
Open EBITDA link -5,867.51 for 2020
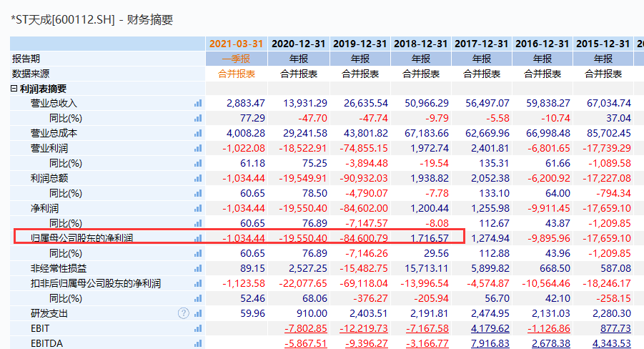306,344
